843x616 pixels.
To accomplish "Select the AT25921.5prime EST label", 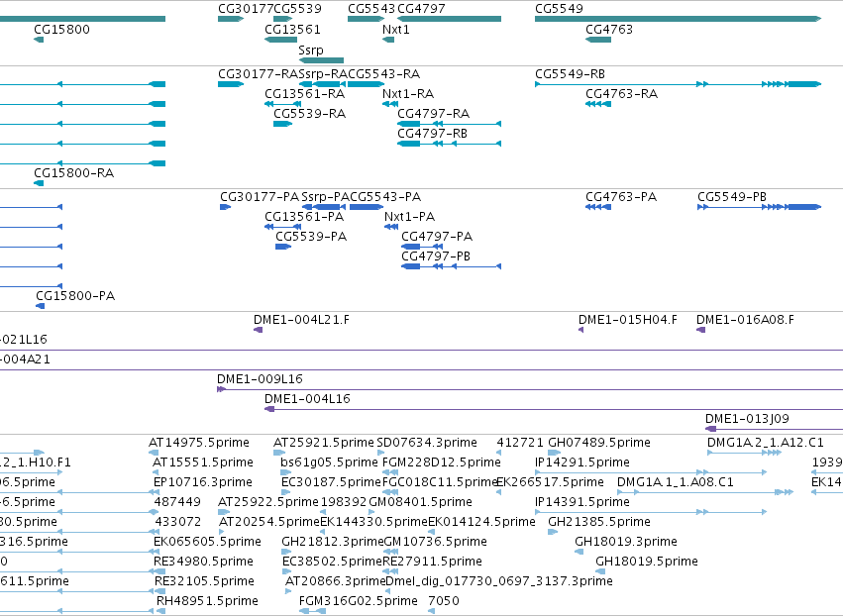I will pyautogui.click(x=324, y=443).
